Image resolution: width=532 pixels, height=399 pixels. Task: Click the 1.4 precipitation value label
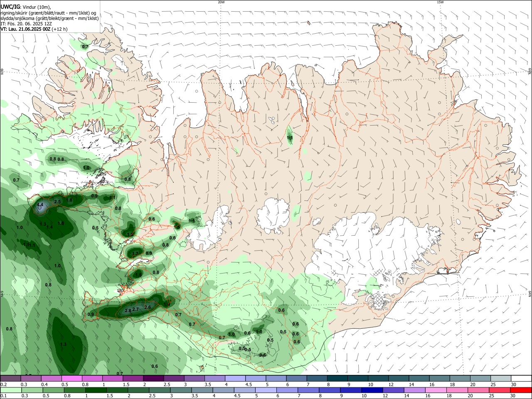click(49, 227)
